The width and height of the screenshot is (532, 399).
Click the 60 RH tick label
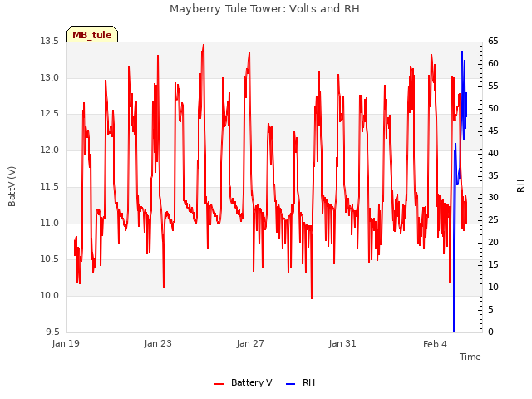(493, 64)
